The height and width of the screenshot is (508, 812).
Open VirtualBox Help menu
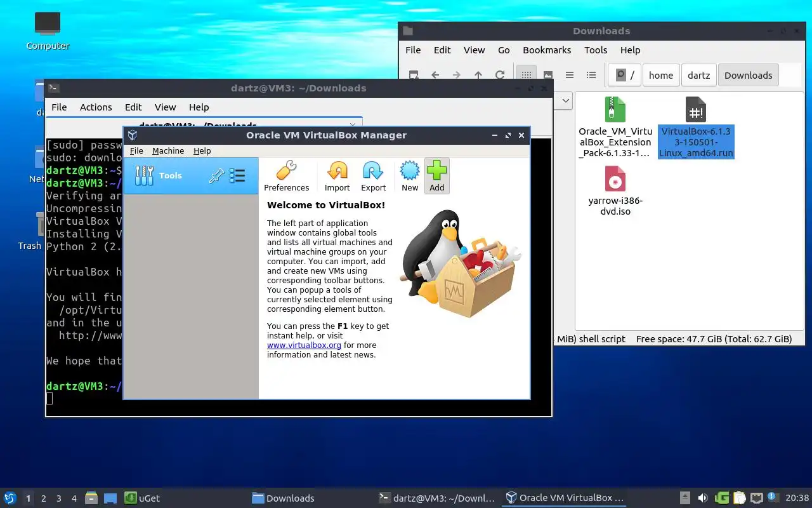click(x=202, y=151)
